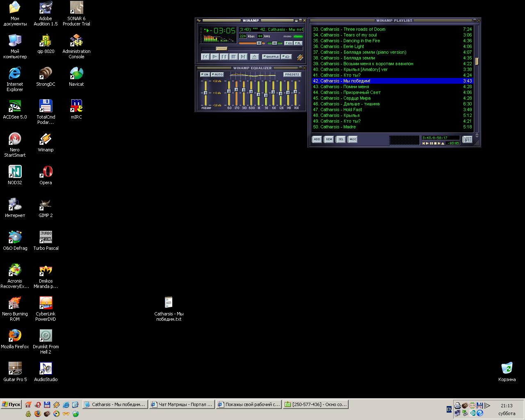Select Nero StartSmart desktop icon
Viewport: 525px width, 420px height.
pos(15,145)
